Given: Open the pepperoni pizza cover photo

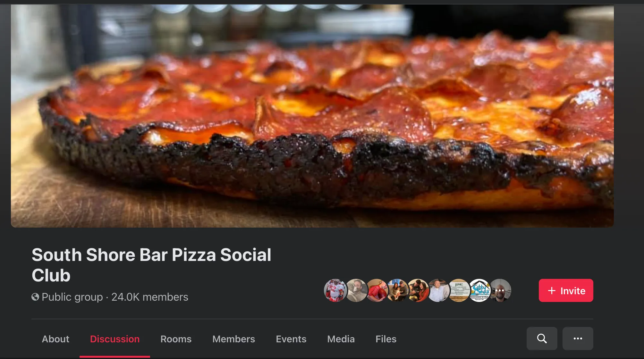Looking at the screenshot, I should click(312, 116).
